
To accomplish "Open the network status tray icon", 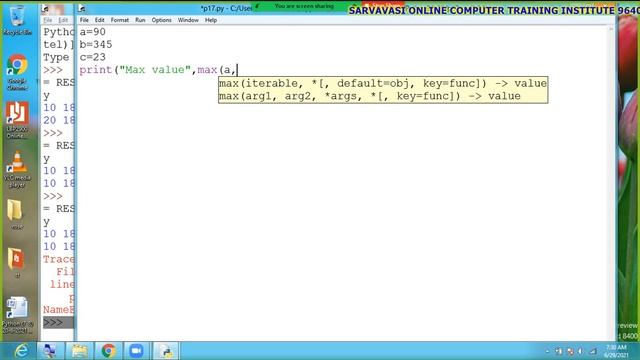I will click(593, 351).
